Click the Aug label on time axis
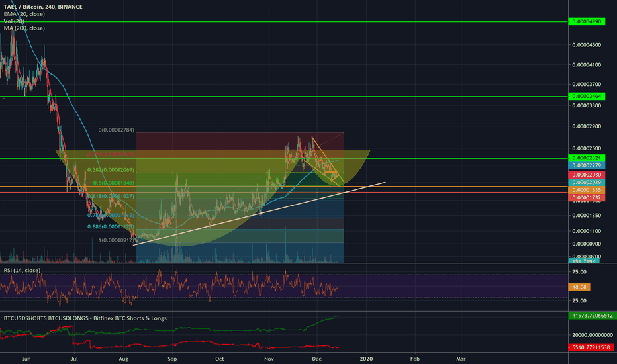This screenshot has height=364, width=617. click(x=124, y=359)
